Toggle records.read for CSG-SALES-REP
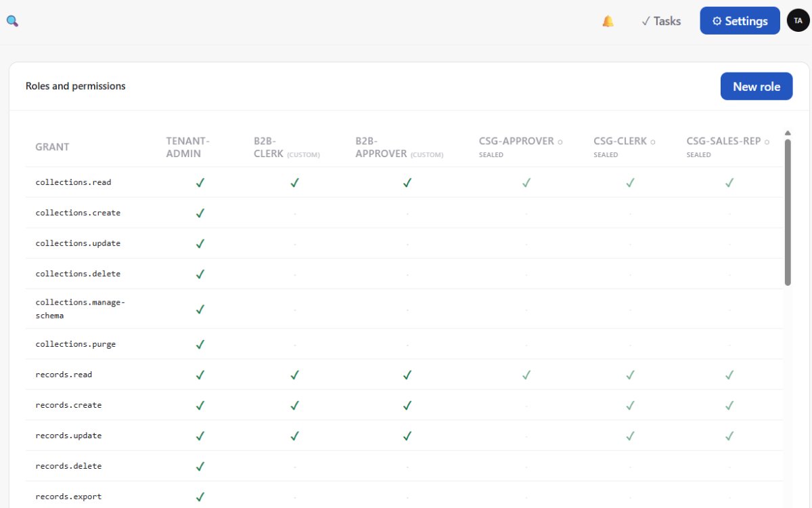Image resolution: width=812 pixels, height=508 pixels. click(729, 375)
